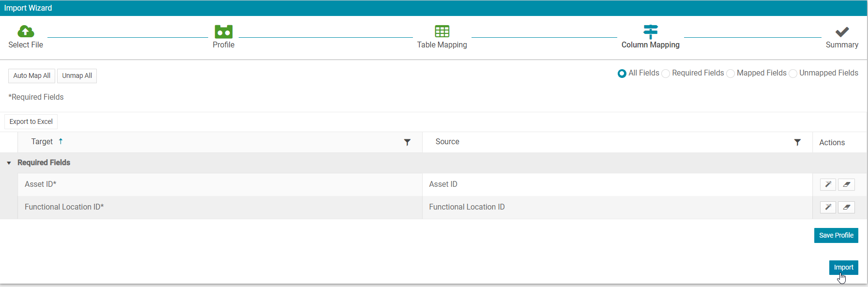
Task: Erase the Functional Location ID mapping
Action: tap(846, 207)
